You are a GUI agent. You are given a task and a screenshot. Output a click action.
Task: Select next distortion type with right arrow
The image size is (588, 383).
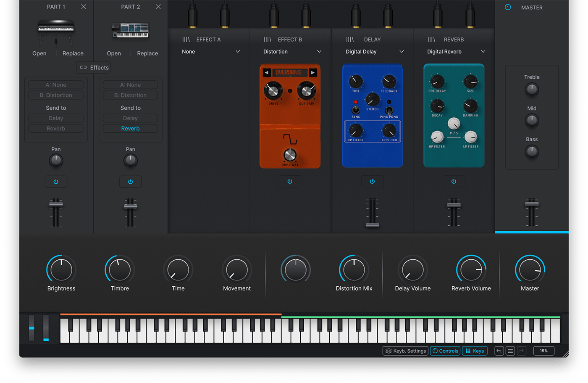[x=313, y=73]
